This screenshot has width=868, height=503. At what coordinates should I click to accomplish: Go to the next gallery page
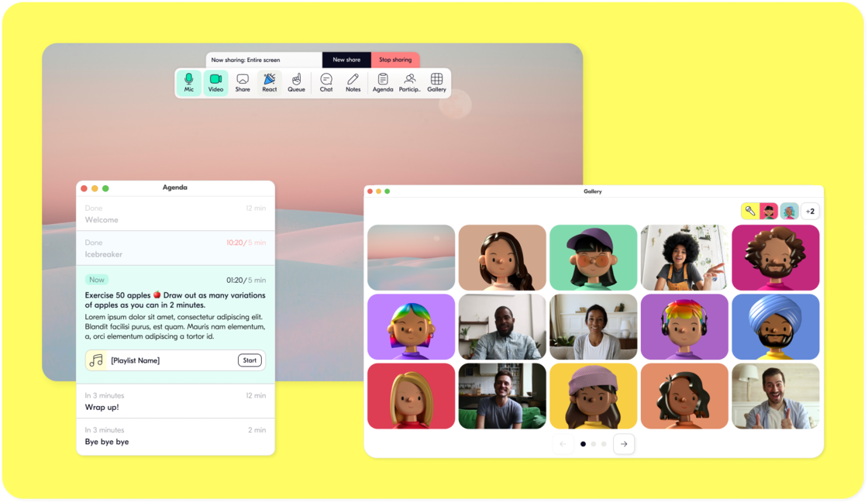point(624,444)
